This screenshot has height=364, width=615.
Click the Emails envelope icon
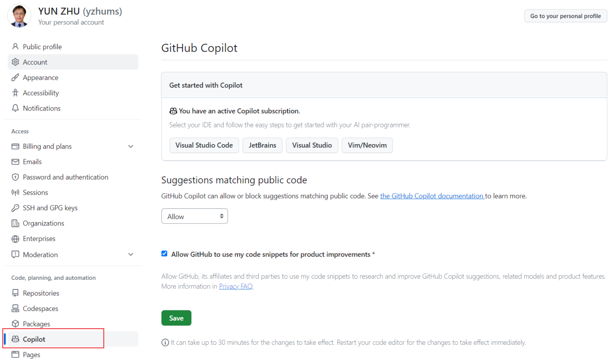pos(15,161)
